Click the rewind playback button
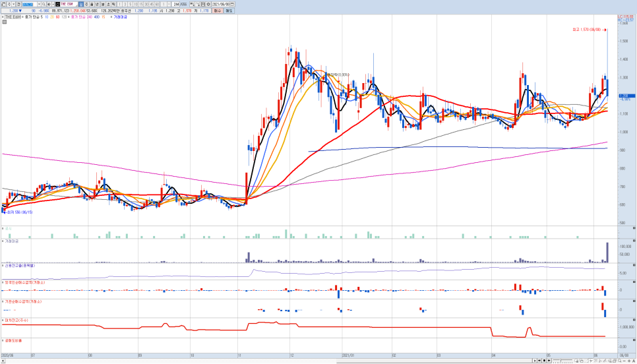The height and width of the screenshot is (364, 637). (x=539, y=361)
